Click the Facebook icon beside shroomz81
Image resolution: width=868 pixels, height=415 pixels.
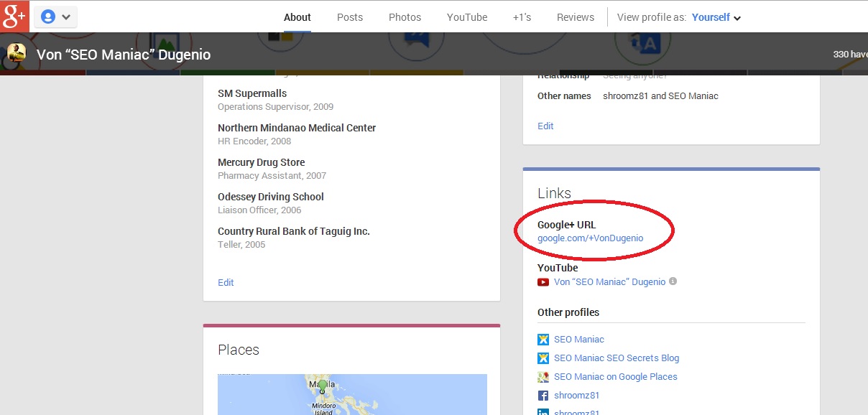[543, 395]
